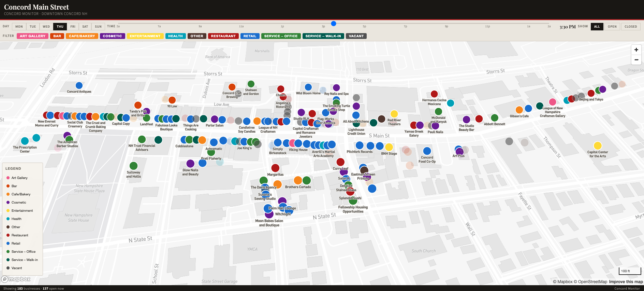Select the Concord Food Co-Op marker
This screenshot has width=644, height=291.
click(427, 151)
